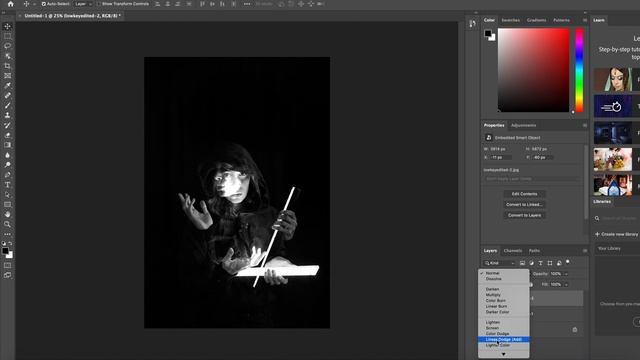Switch to the Gradients tab
640x360 pixels.
pos(536,20)
